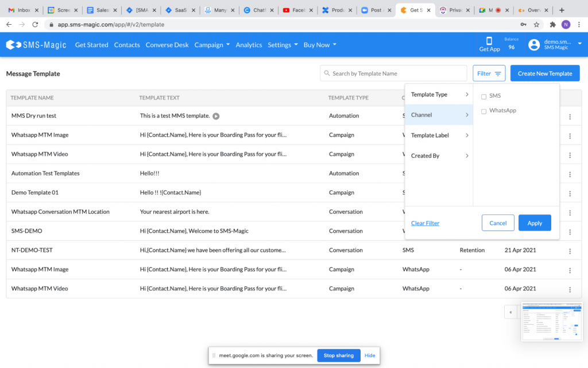Image resolution: width=588 pixels, height=368 pixels.
Task: Expand the Created By filter option
Action: point(439,155)
